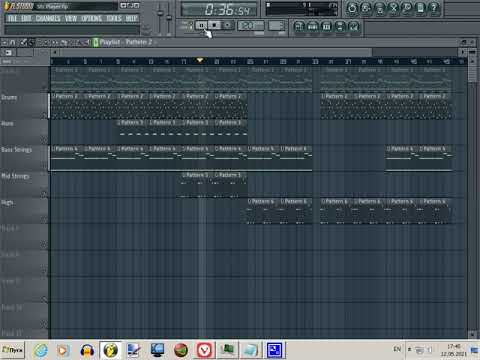Open the FILE menu
This screenshot has width=480, height=360.
pos(12,18)
